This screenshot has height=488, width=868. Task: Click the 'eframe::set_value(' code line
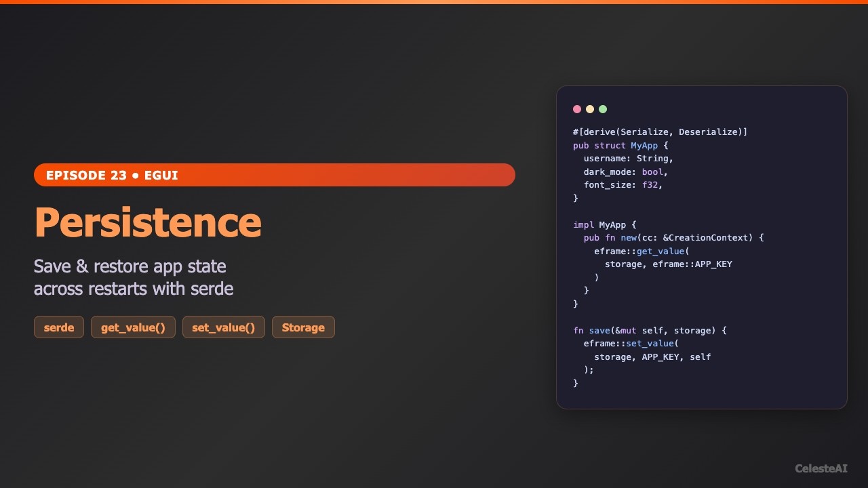coord(631,344)
